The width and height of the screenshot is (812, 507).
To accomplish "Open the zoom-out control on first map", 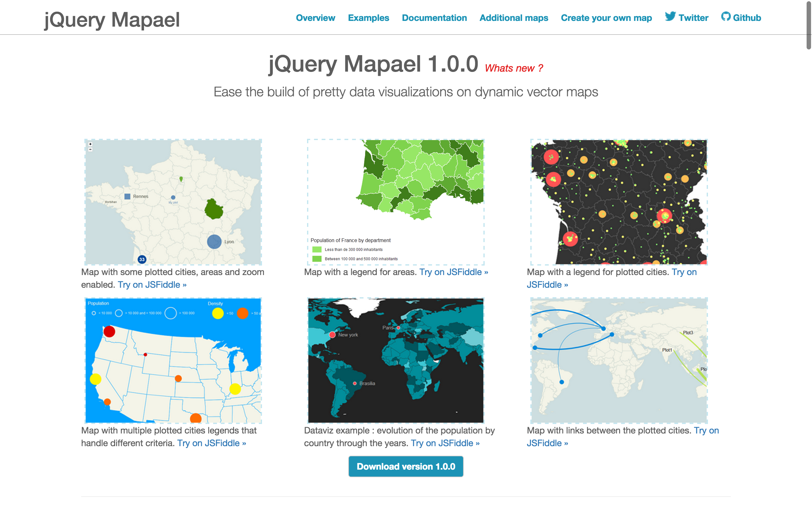I will [90, 150].
